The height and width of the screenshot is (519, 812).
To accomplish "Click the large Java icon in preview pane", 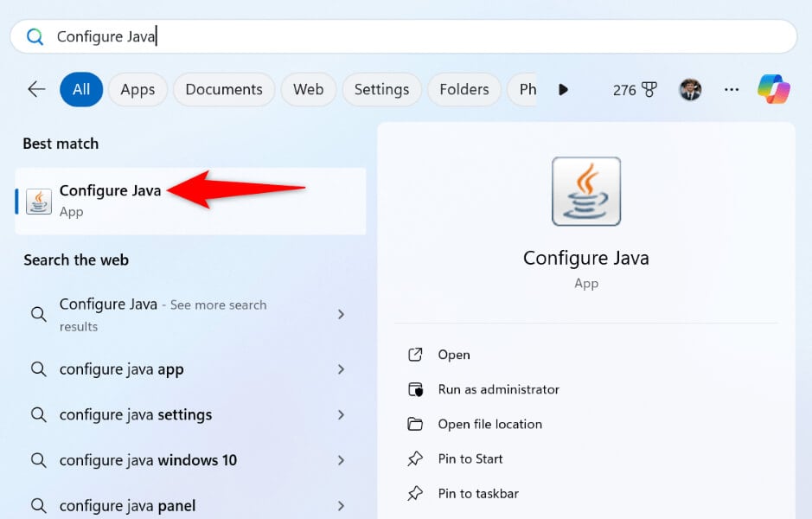I will tap(586, 191).
